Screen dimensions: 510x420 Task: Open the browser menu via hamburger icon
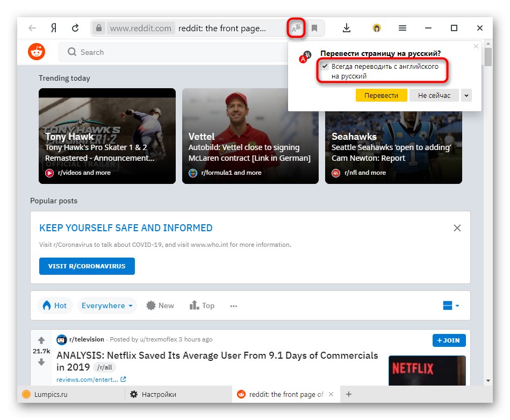pos(402,27)
